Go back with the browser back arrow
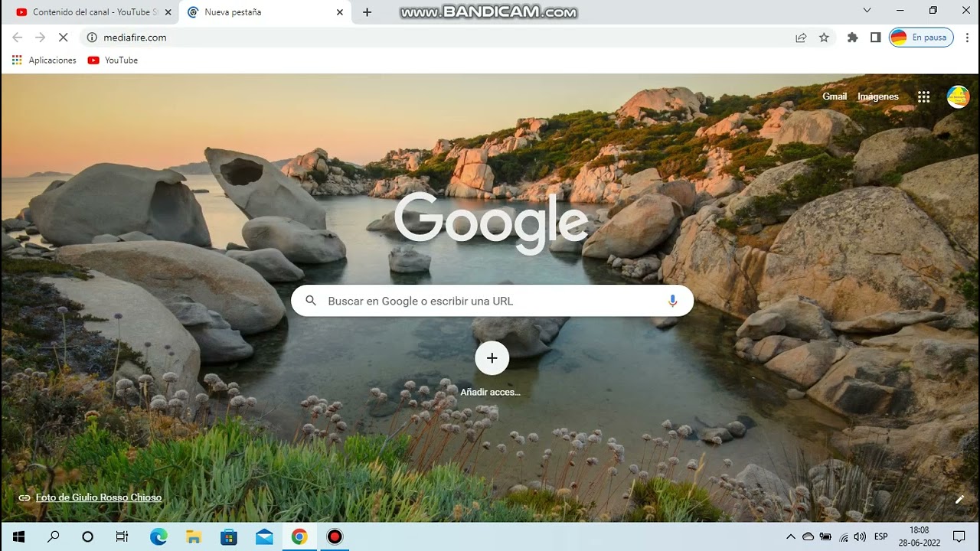Image resolution: width=980 pixels, height=551 pixels. [x=18, y=37]
